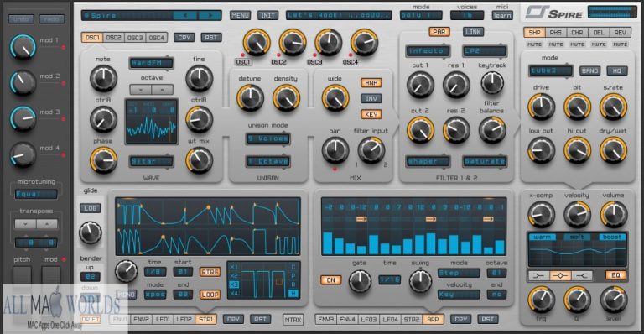
Task: Click the INIT button
Action: click(267, 16)
